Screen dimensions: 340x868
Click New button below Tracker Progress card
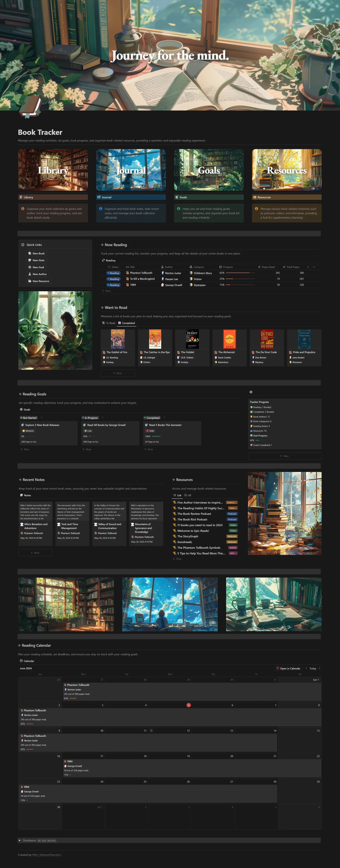(x=284, y=456)
